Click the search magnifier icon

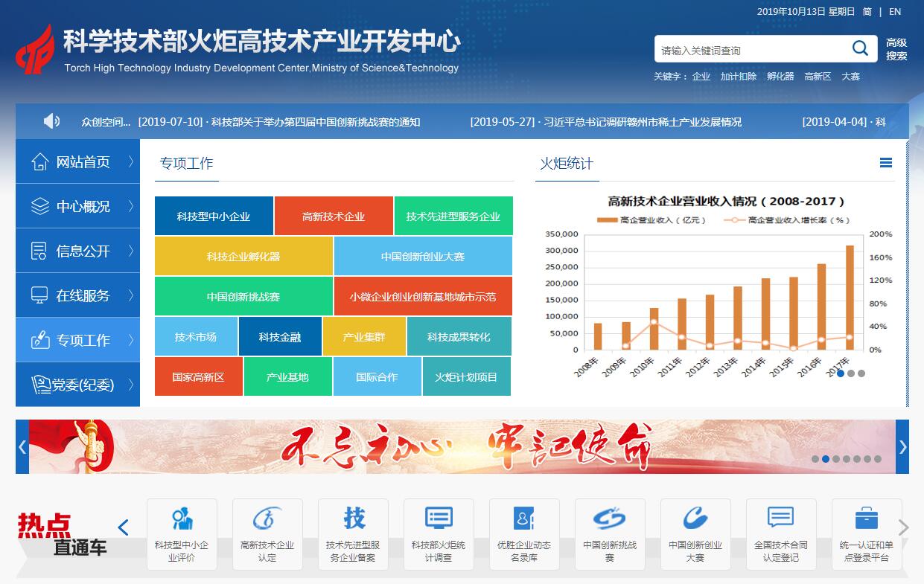[x=860, y=49]
